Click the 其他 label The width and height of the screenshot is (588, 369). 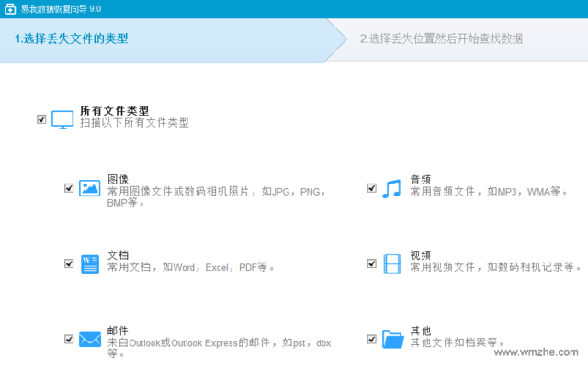coord(421,330)
